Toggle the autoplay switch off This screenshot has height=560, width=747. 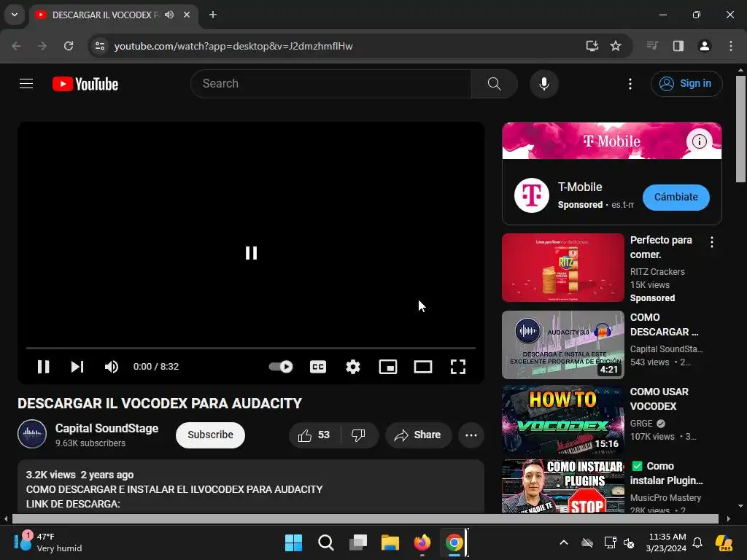(281, 367)
